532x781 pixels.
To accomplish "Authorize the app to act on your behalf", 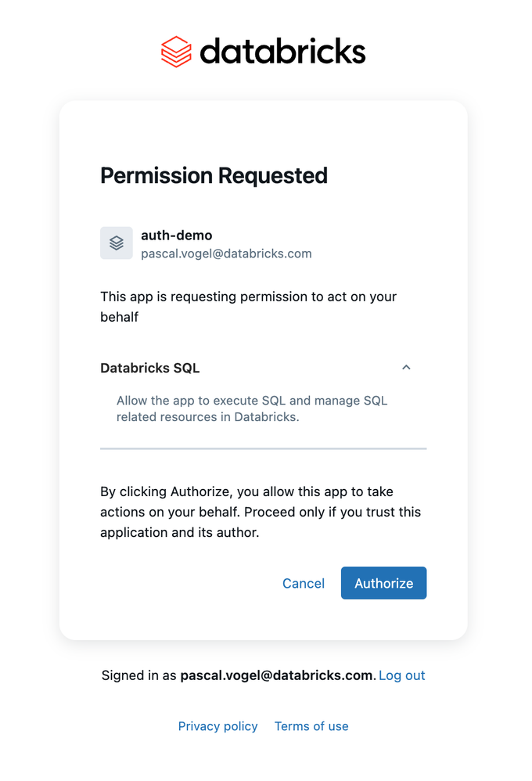I will pyautogui.click(x=383, y=583).
